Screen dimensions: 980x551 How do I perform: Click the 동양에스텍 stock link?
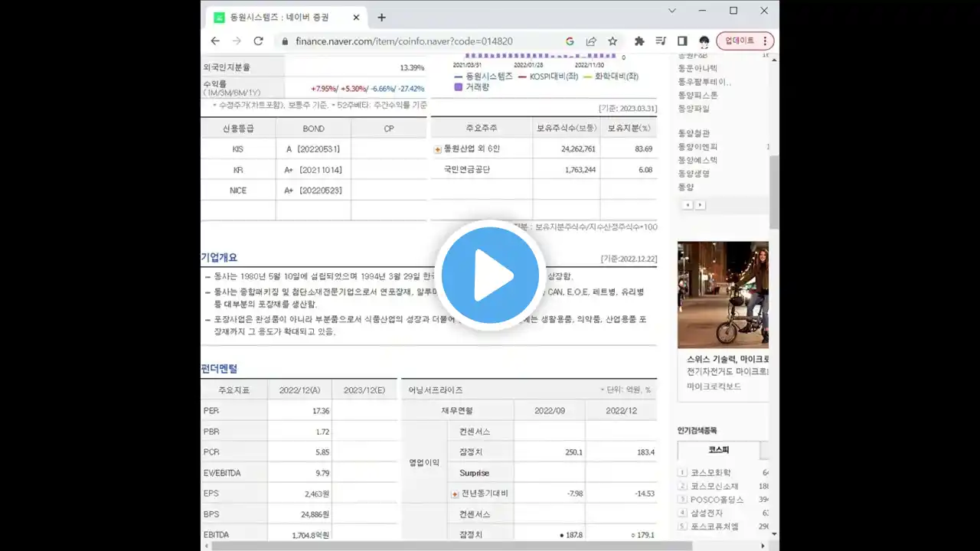click(x=697, y=160)
